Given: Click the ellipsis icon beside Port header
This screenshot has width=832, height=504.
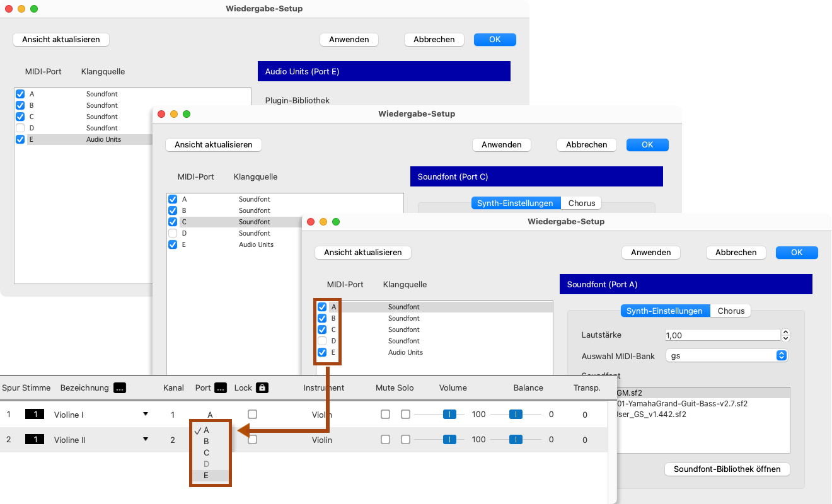Looking at the screenshot, I should pos(220,388).
